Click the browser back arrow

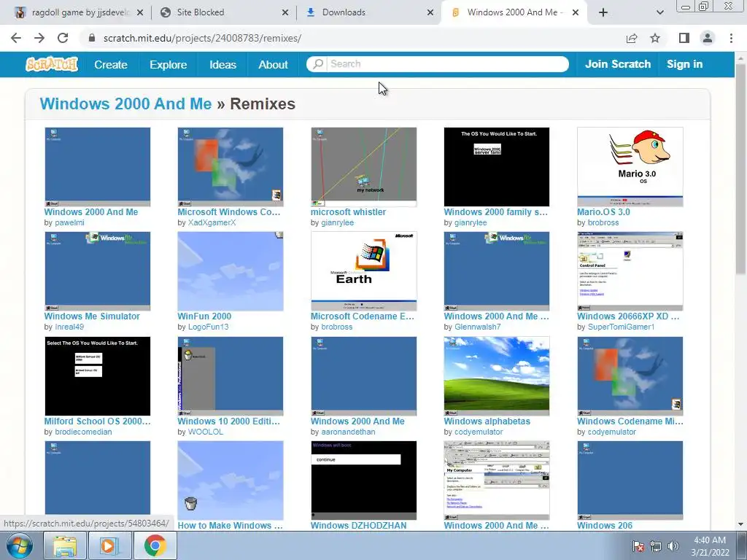pyautogui.click(x=16, y=38)
